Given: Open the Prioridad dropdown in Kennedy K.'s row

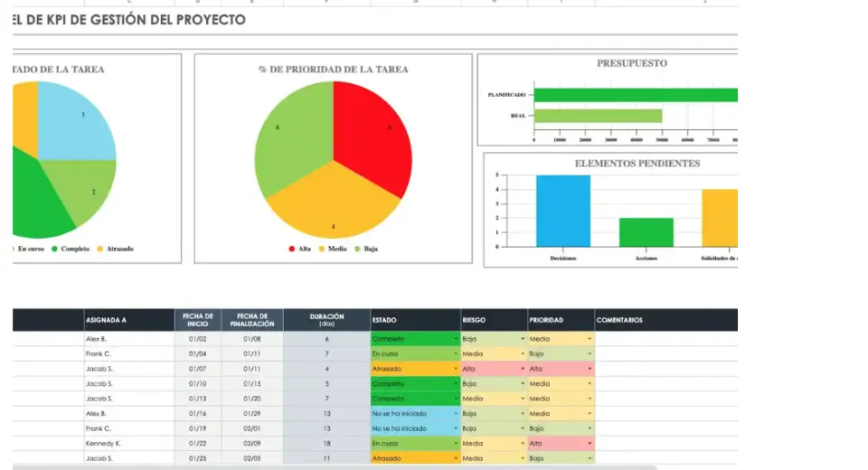Looking at the screenshot, I should [590, 444].
